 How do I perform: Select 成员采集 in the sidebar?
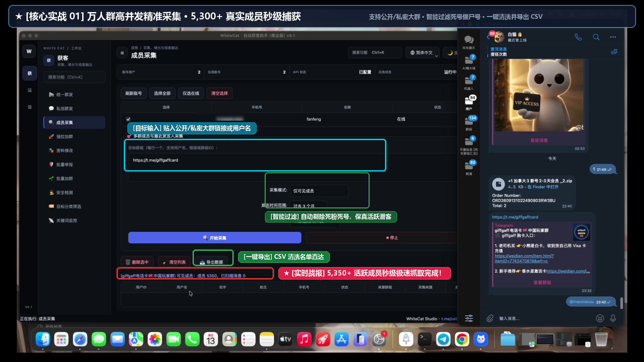point(74,122)
